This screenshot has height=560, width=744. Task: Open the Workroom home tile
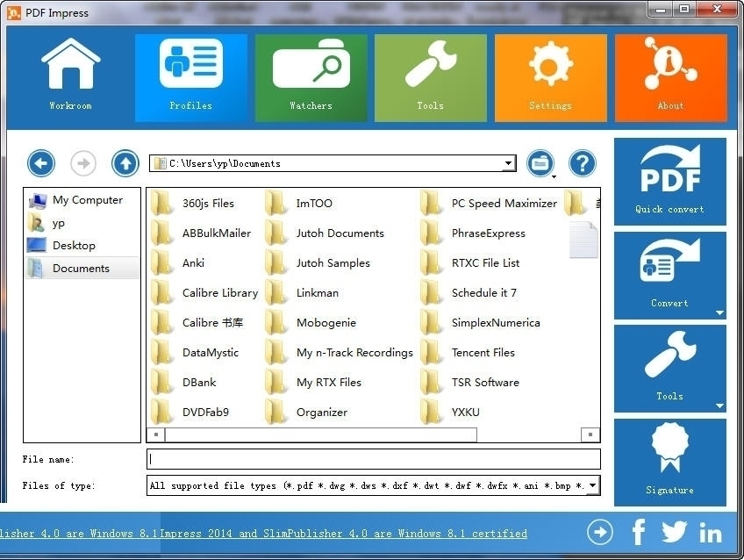71,77
